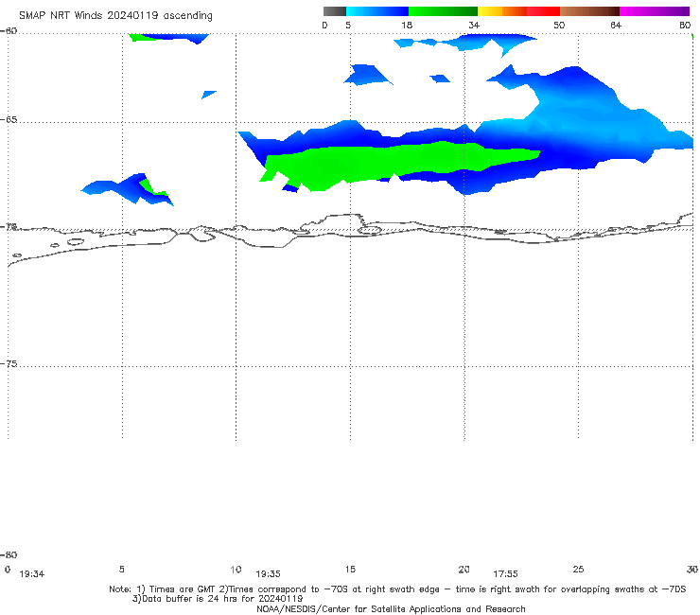This screenshot has height=615, width=700.
Task: Click the longitude axis label '0'
Action: pyautogui.click(x=8, y=569)
